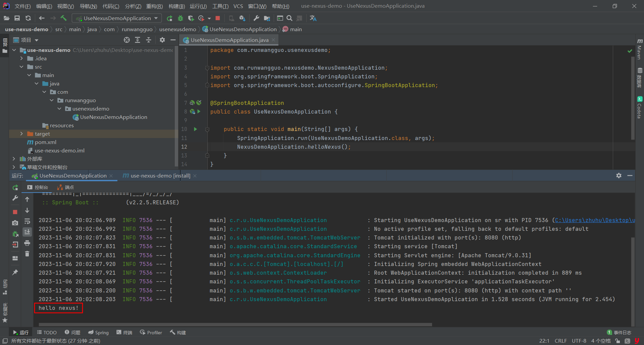Open the UseNexusDemoApplication run configuration dropdown

(117, 18)
